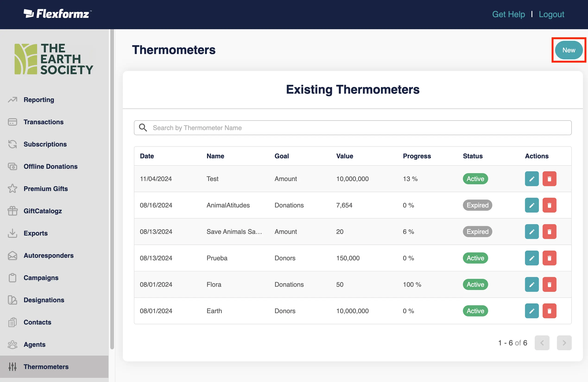The height and width of the screenshot is (382, 588).
Task: Click The Earth Society logo
Action: (54, 59)
